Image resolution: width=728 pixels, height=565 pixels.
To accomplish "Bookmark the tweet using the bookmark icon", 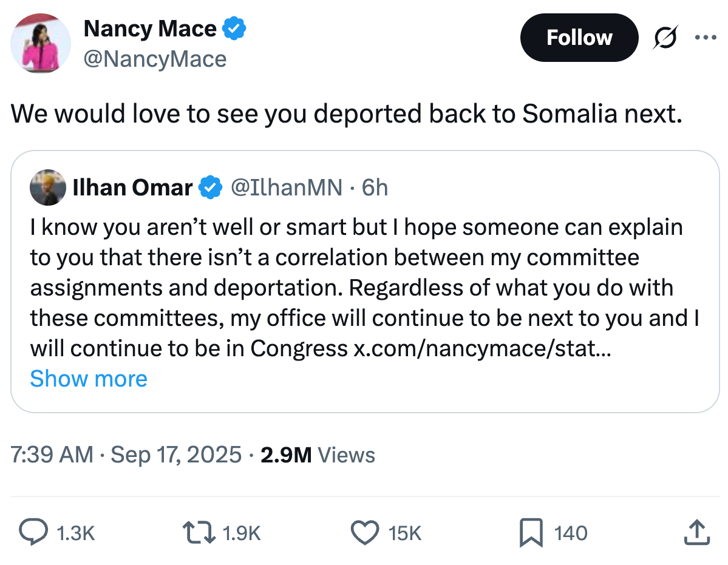I will pos(533,532).
